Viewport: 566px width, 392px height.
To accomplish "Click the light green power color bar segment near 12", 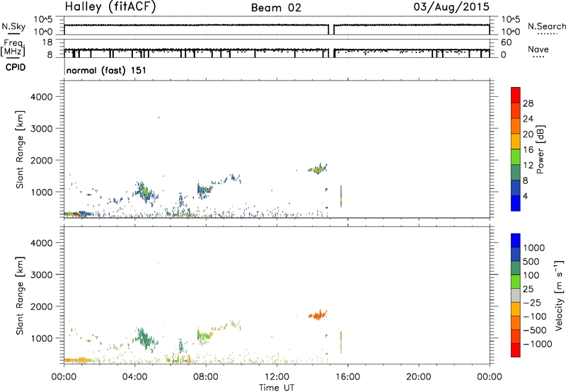I will coord(516,157).
